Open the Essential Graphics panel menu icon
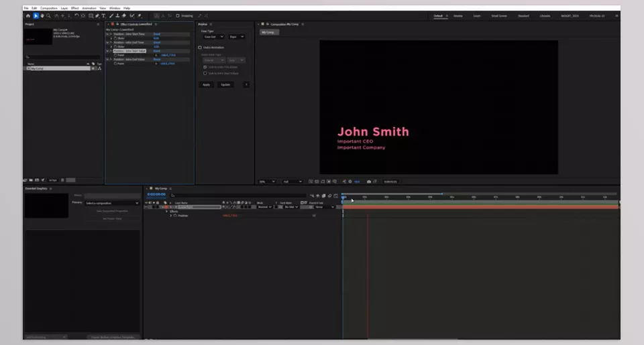The height and width of the screenshot is (345, 644). [x=50, y=188]
